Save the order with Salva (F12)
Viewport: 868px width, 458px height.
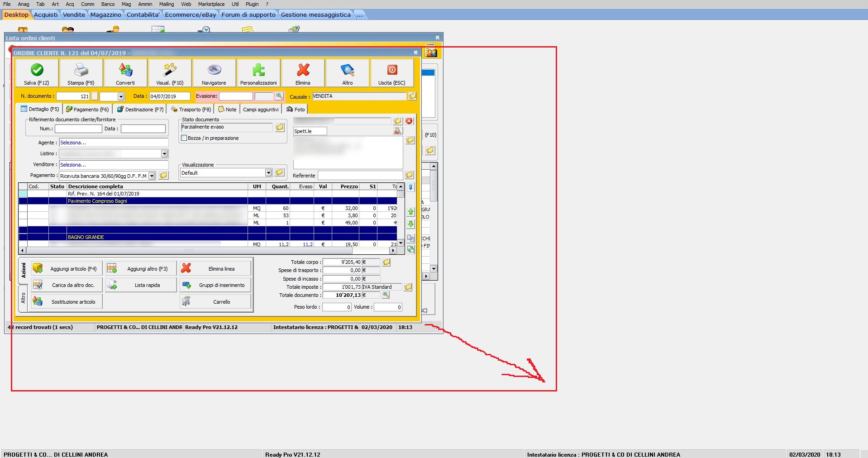click(37, 73)
